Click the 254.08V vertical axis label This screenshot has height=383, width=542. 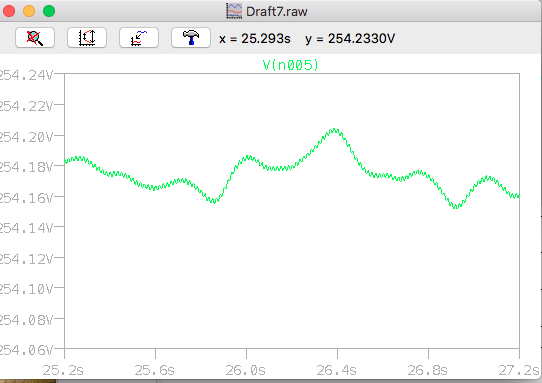[x=26, y=320]
